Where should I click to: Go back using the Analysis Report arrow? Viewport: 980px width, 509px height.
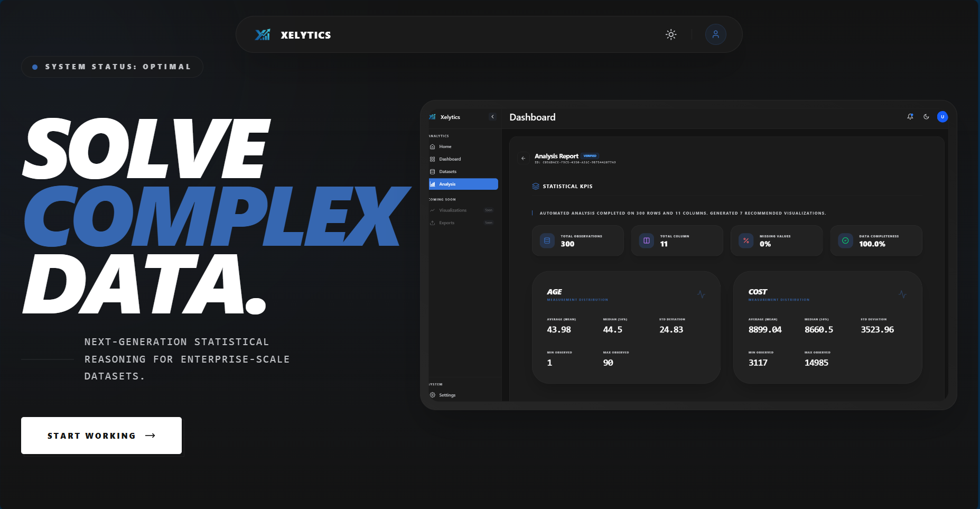523,158
